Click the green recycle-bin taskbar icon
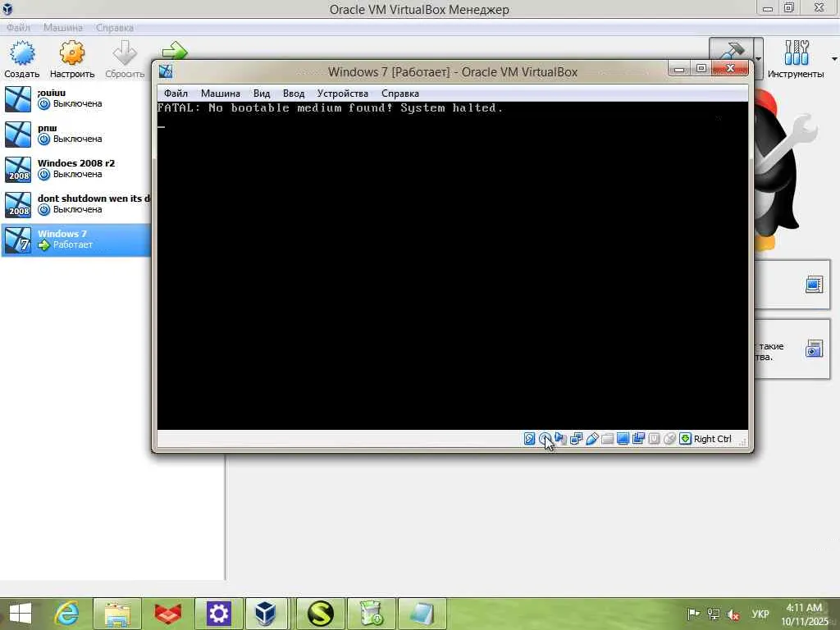Viewport: 840px width, 630px height. (372, 614)
